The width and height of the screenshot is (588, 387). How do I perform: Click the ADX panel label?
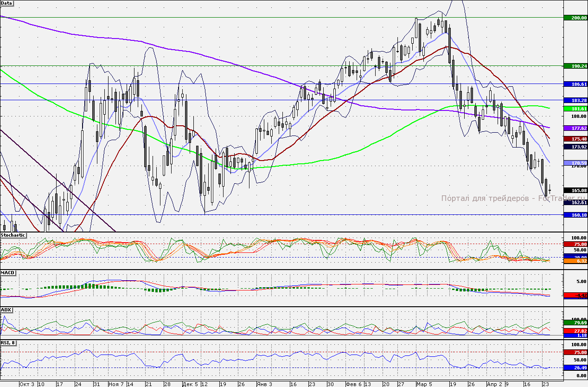click(6, 310)
